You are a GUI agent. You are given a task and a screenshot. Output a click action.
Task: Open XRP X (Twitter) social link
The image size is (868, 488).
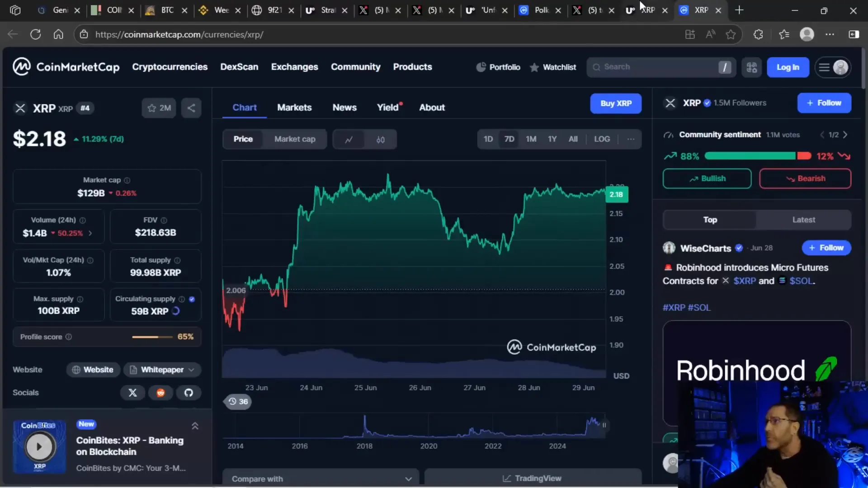point(132,393)
